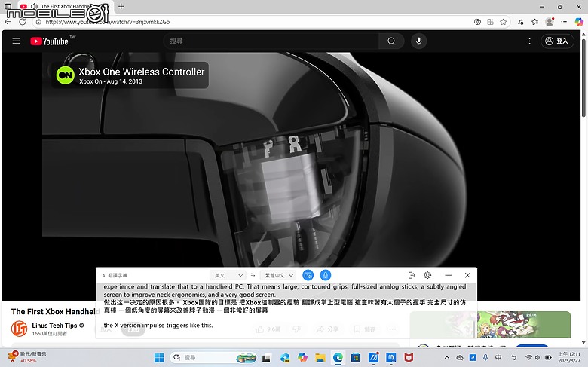Image resolution: width=588 pixels, height=367 pixels.
Task: Click the address bar URL
Action: [x=108, y=22]
